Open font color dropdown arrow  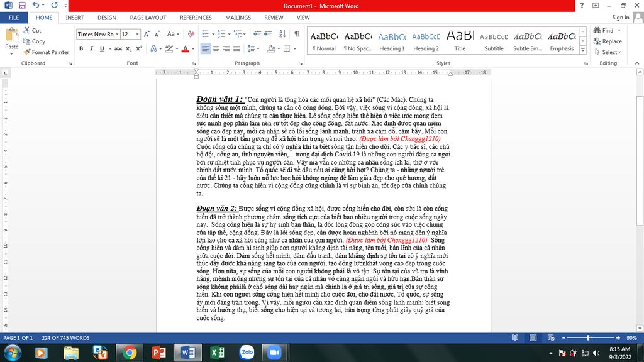coord(193,48)
